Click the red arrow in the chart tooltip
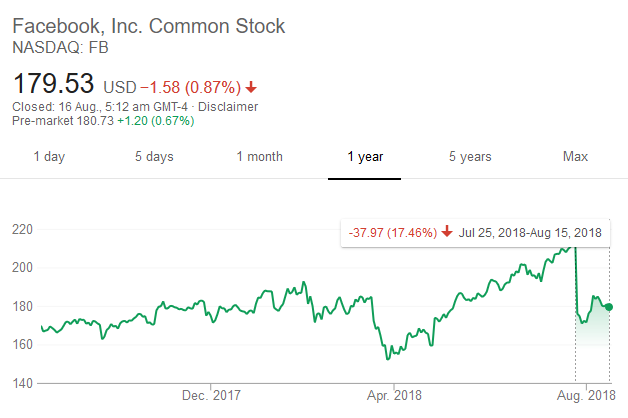 446,233
